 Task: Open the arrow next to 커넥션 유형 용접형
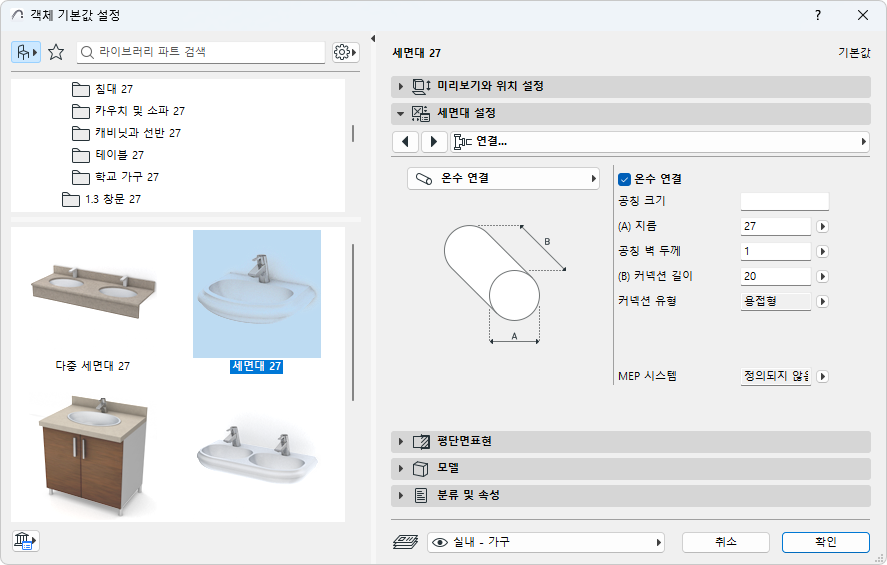pyautogui.click(x=823, y=301)
